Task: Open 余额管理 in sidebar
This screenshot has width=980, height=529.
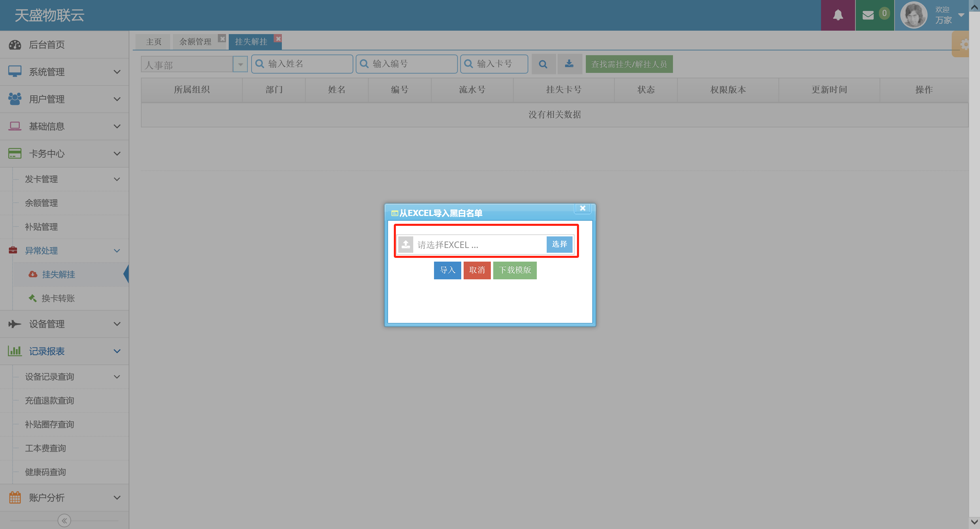Action: 70,203
